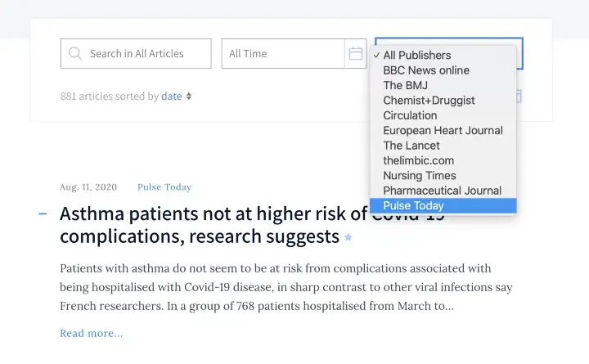Select The BMJ publisher option
Viewport: 589px width, 364px height.
[443, 85]
